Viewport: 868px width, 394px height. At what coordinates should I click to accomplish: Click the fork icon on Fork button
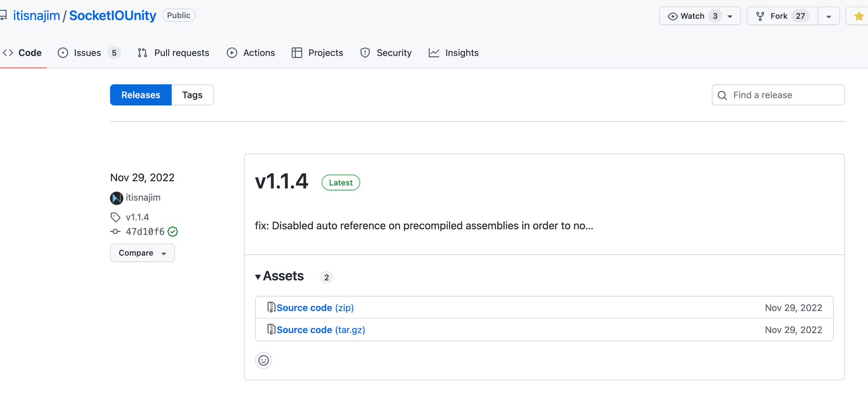click(x=760, y=16)
